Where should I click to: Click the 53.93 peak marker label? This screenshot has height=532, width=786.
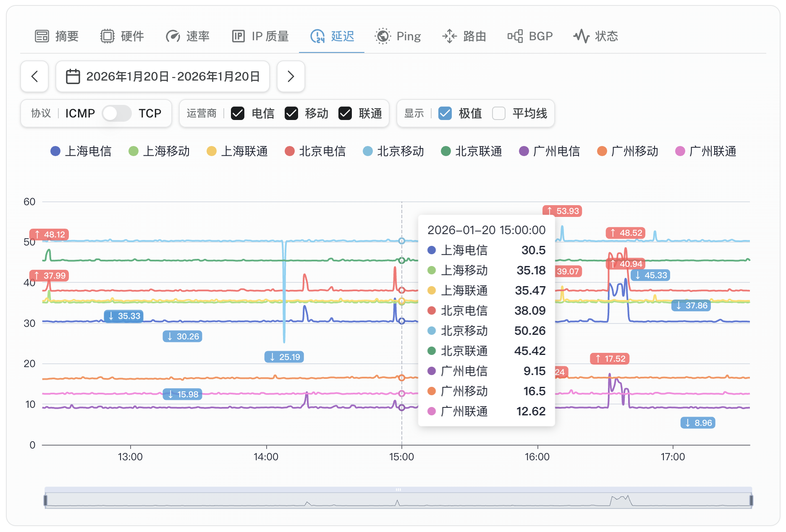(x=562, y=211)
